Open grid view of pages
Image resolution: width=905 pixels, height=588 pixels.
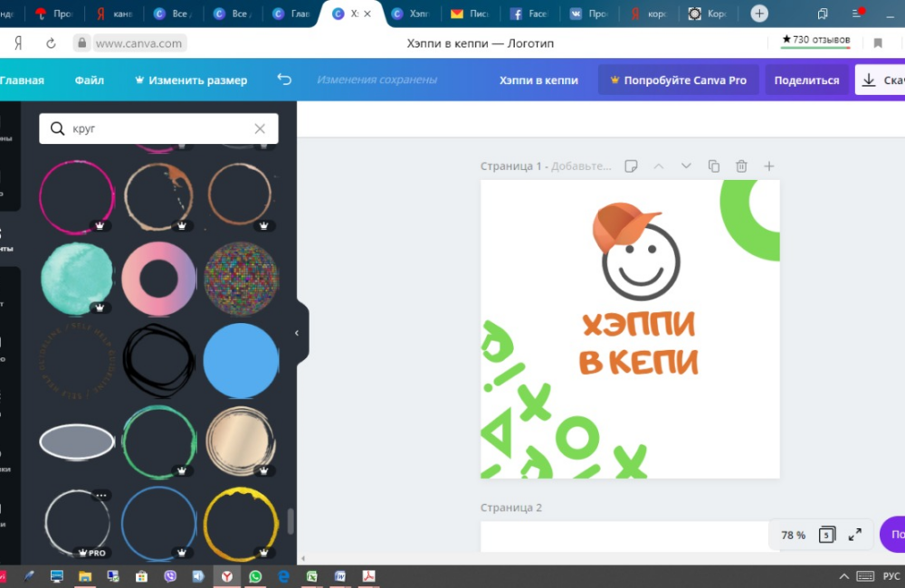826,535
